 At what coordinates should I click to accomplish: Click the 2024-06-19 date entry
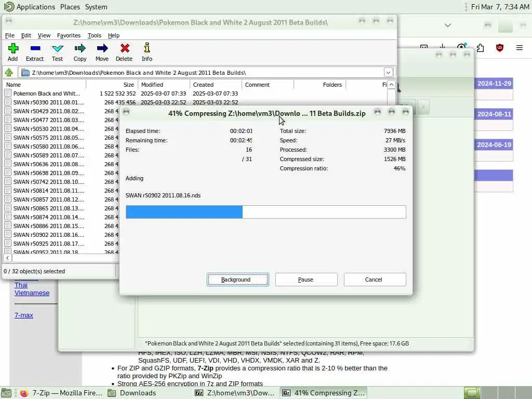[494, 144]
